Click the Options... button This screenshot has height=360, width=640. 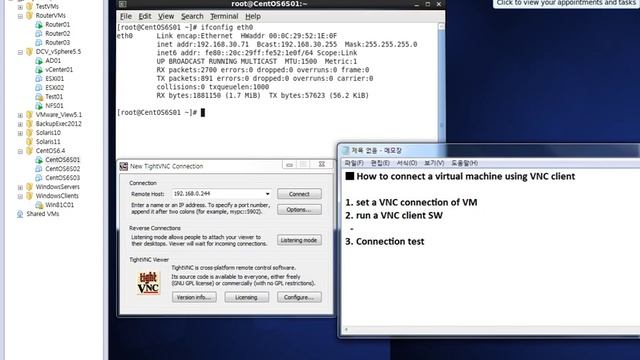point(299,209)
